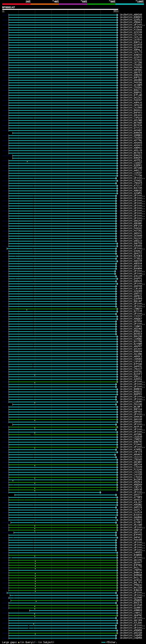Click label UniRef100_A9PHL2
The height and width of the screenshot is (644, 146).
(131, 50)
